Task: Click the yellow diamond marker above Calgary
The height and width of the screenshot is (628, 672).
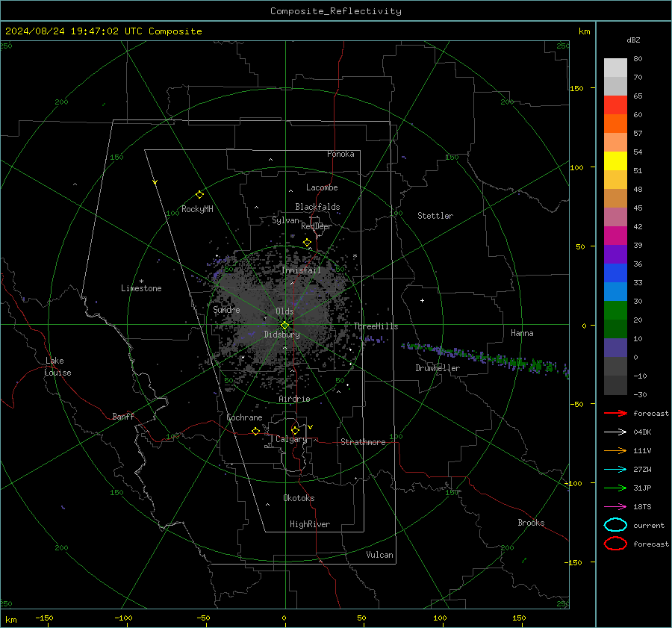Action: coord(295,430)
